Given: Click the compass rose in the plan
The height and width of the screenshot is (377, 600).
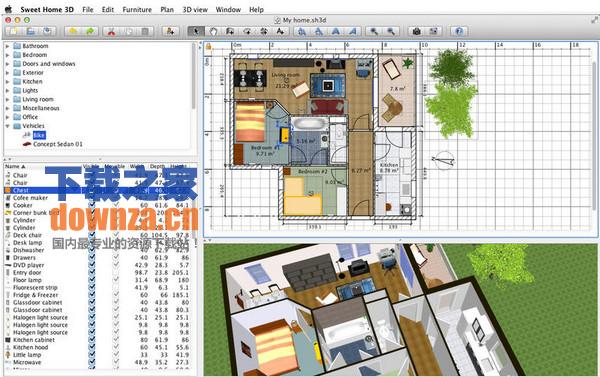Looking at the screenshot, I should click(x=443, y=160).
